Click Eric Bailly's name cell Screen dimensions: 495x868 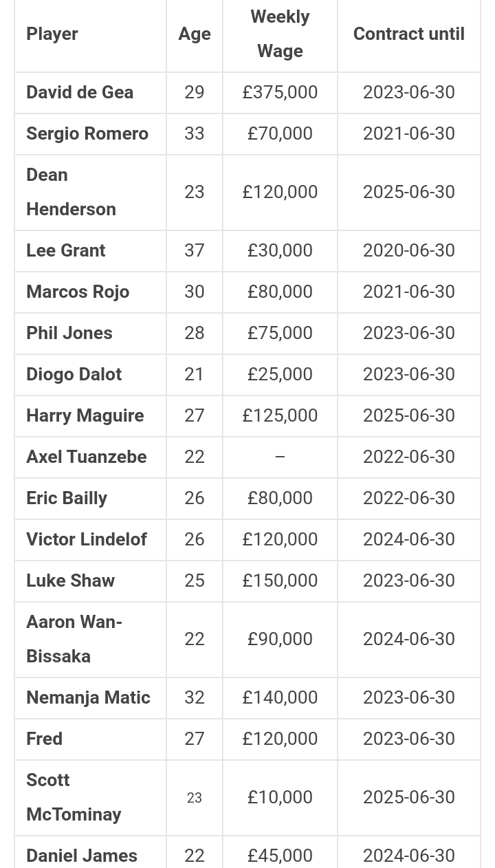point(67,498)
